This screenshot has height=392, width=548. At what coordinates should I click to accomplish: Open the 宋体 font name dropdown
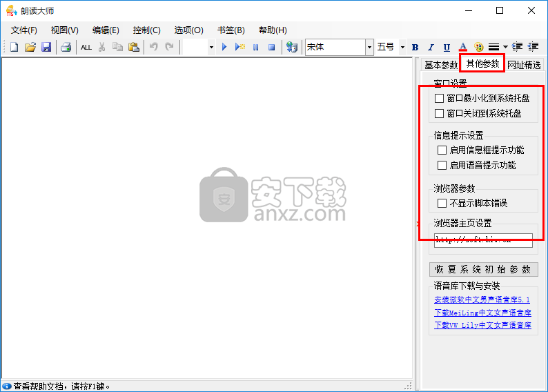(369, 47)
